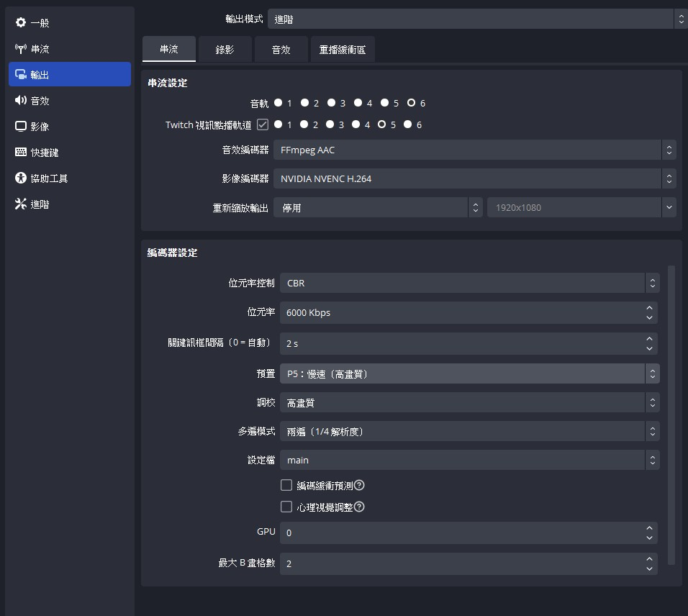Image resolution: width=688 pixels, height=616 pixels.
Task: Select Twitch VOD track 6
Action: pos(407,124)
